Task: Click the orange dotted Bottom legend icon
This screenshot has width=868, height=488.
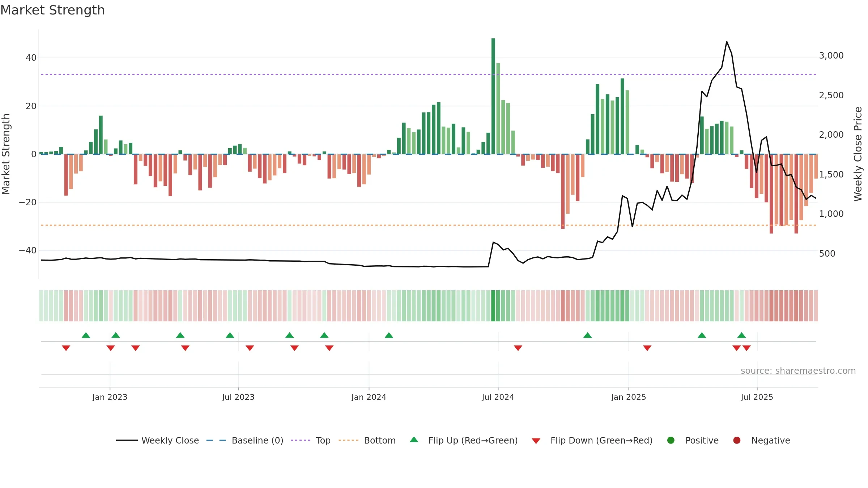Action: coord(349,440)
